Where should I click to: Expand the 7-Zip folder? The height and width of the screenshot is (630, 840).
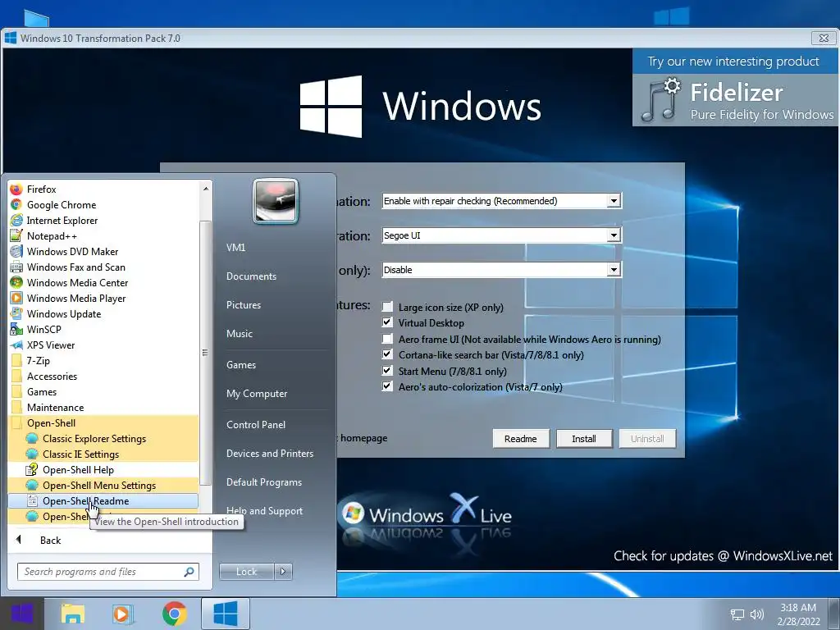(x=103, y=361)
